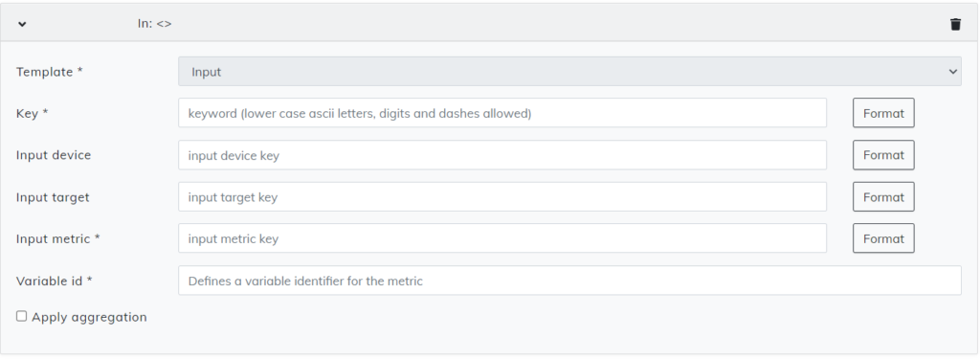
Task: Click the Input metric * label
Action: click(x=58, y=238)
